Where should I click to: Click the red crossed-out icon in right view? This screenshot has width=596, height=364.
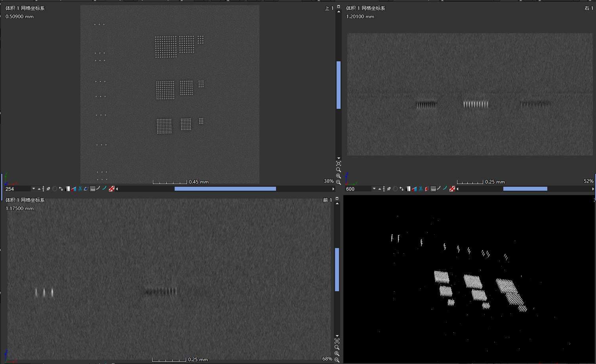(x=452, y=189)
